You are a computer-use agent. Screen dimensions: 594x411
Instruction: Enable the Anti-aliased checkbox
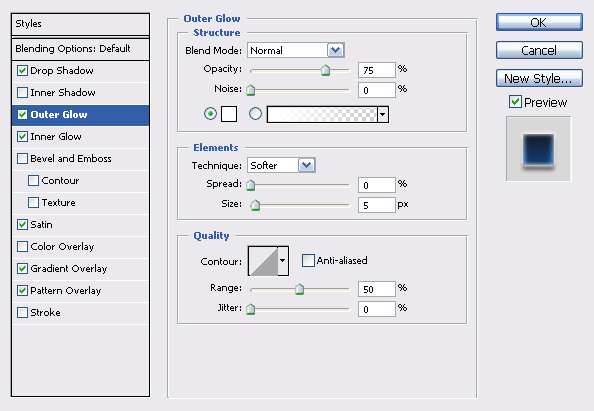(308, 261)
